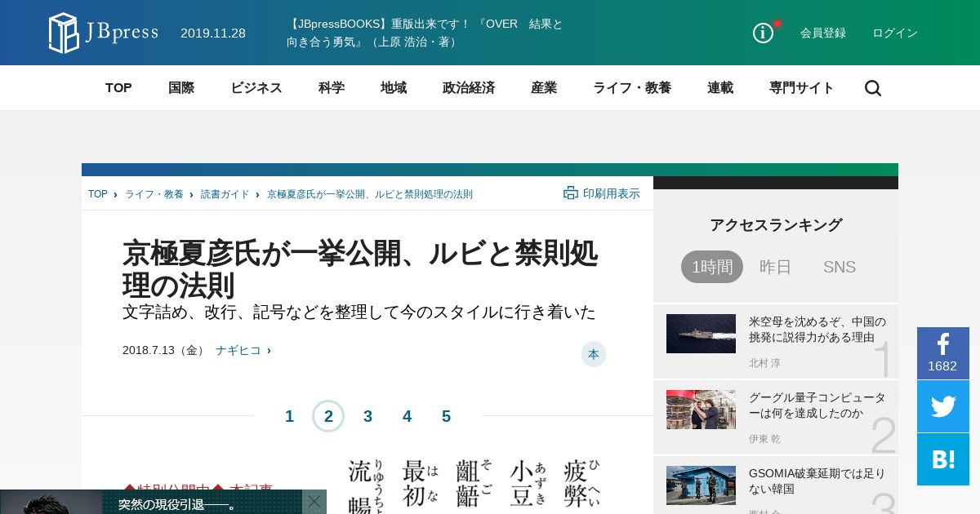This screenshot has height=514, width=980.
Task: Bookmark on Hatena B! button
Action: (943, 459)
